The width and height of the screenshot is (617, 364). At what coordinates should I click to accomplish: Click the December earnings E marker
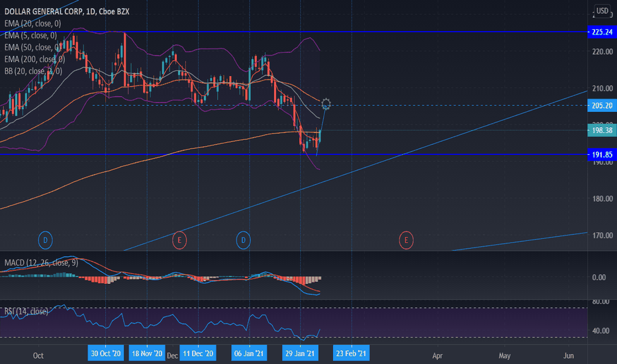point(179,240)
